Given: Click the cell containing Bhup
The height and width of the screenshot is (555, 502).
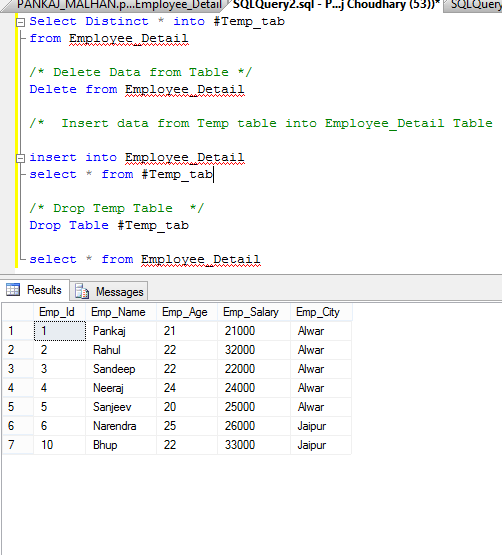Looking at the screenshot, I should coord(121,445).
